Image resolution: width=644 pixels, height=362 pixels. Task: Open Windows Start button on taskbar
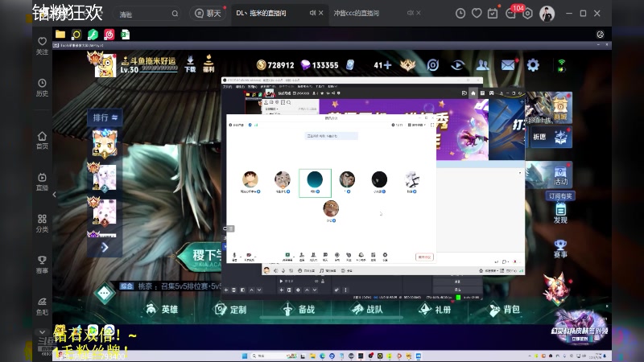point(245,356)
